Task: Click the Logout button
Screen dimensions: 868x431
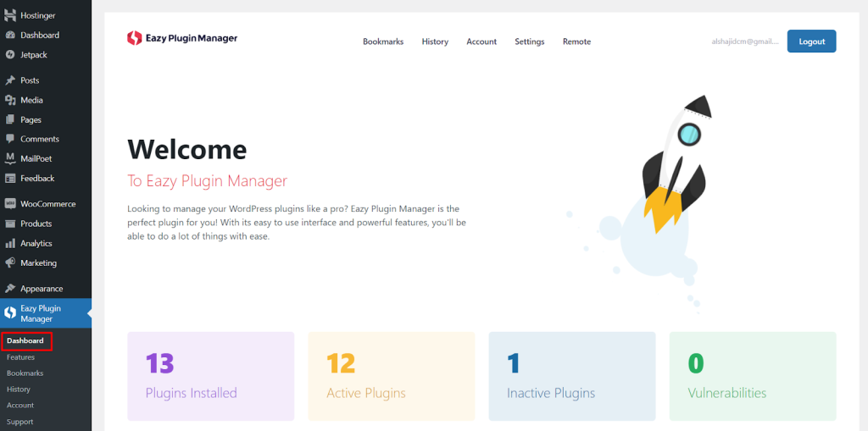Action: (x=811, y=41)
